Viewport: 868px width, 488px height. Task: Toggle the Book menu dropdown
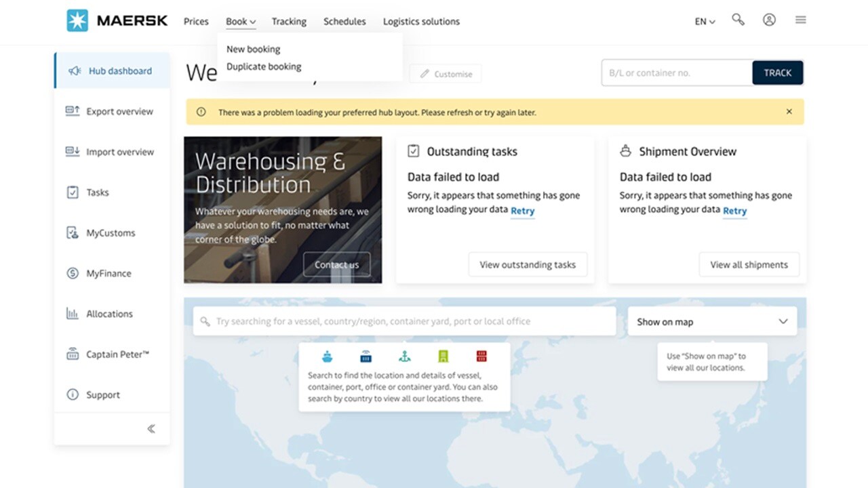tap(240, 22)
